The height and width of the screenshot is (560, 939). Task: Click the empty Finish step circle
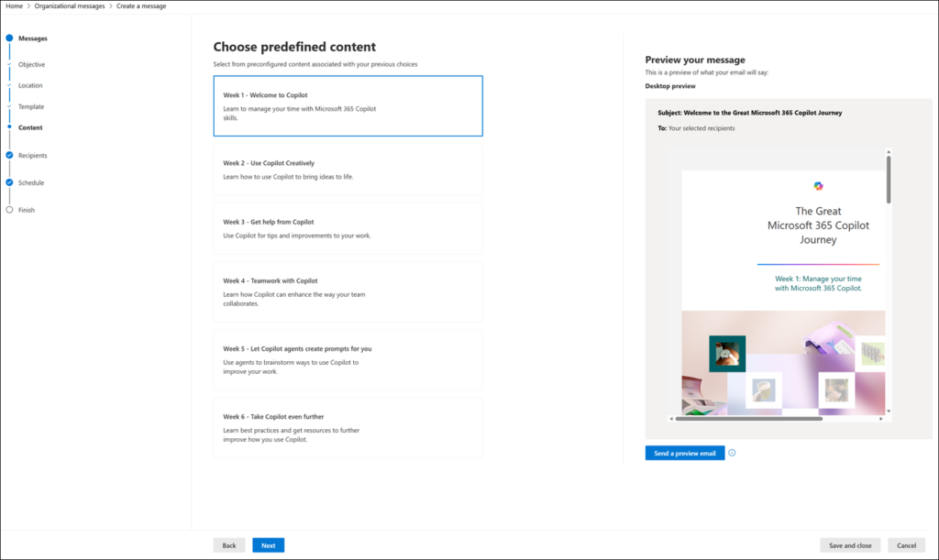tap(8, 209)
